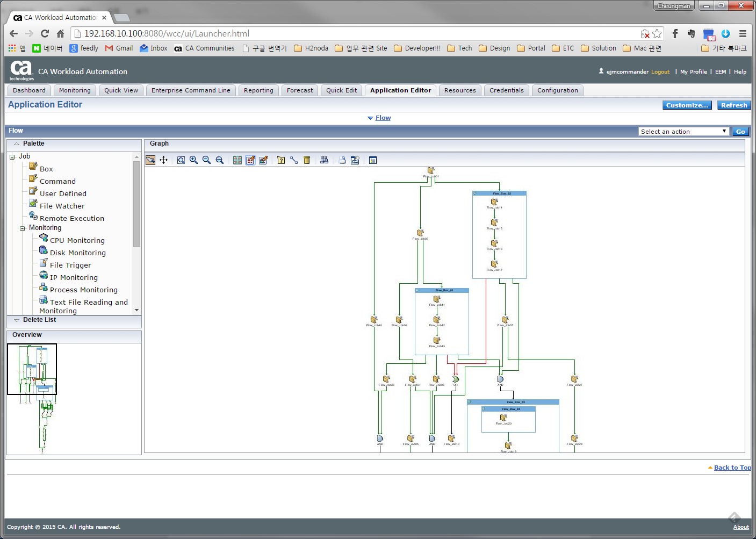Open My Profile link
This screenshot has height=539, width=756.
point(694,72)
